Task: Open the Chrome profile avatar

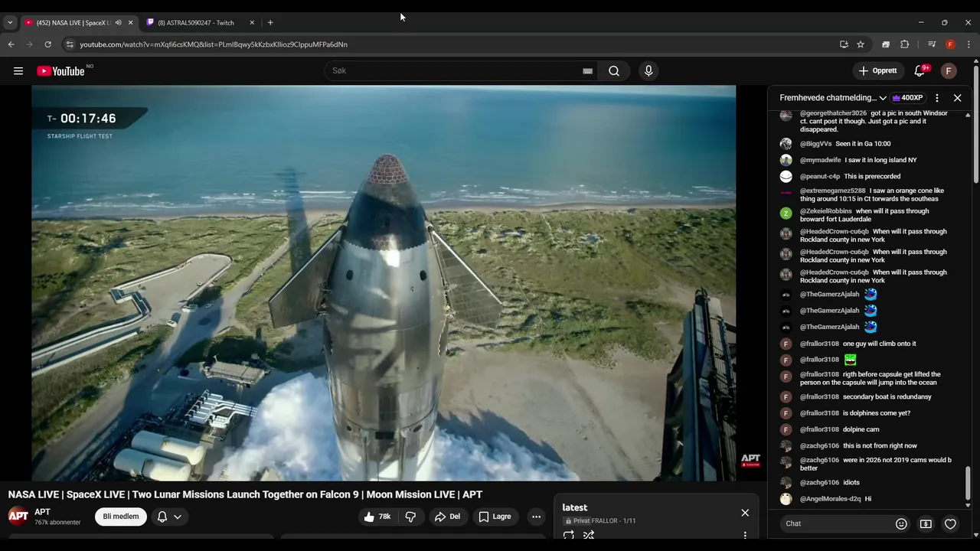Action: click(x=950, y=44)
